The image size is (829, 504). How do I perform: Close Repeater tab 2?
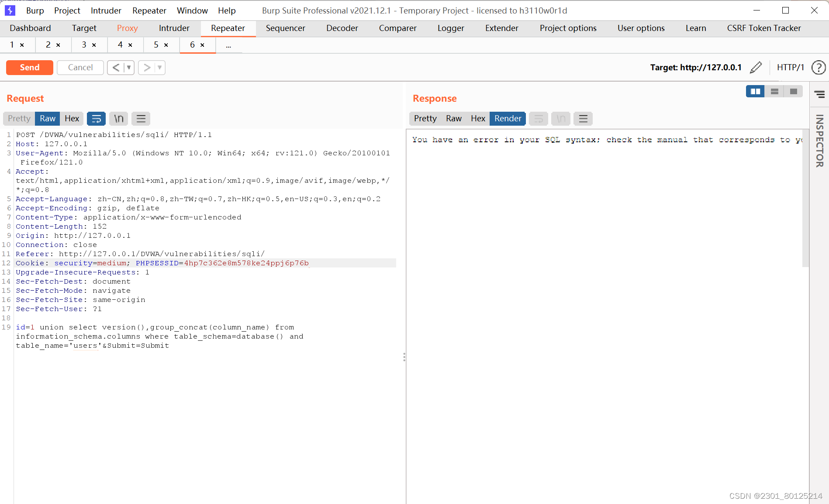point(58,45)
